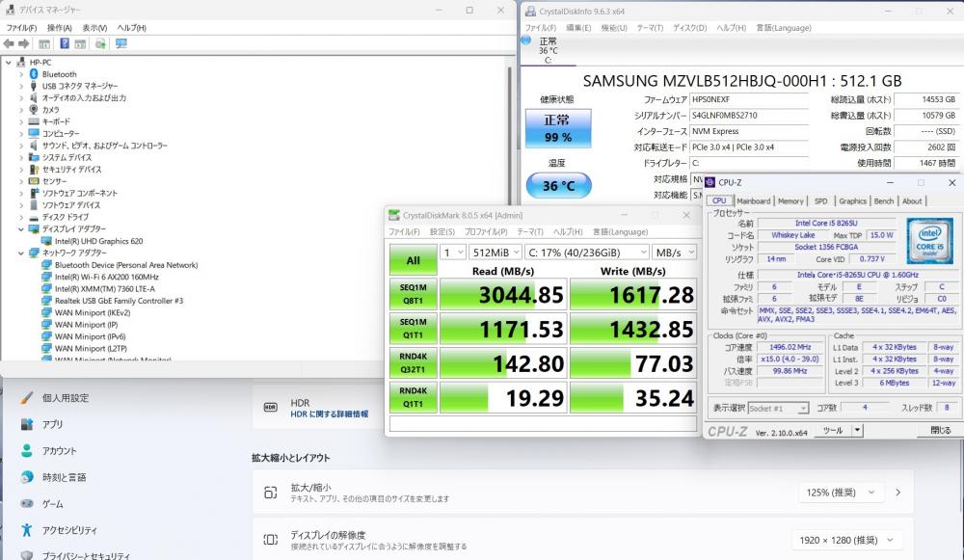Open the ツール dropdown arrow in CPU-Z
This screenshot has height=560, width=964.
(857, 430)
